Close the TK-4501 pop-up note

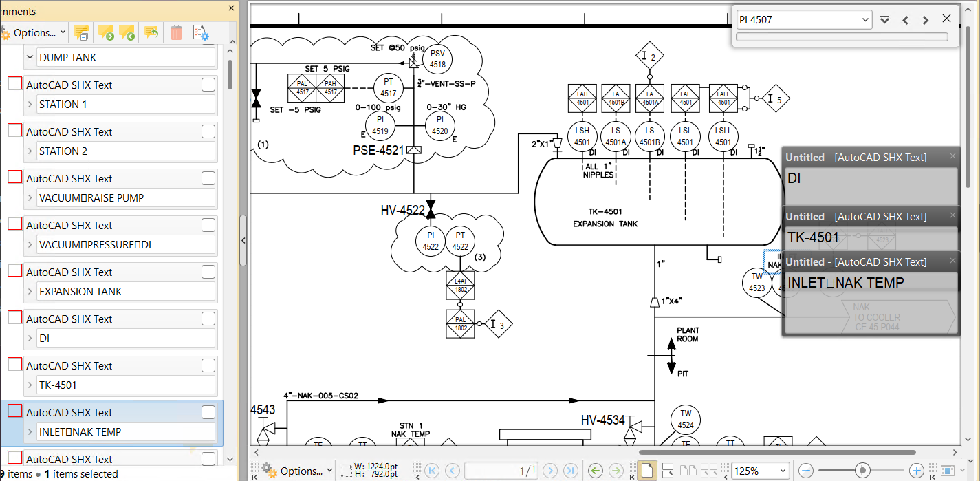[x=952, y=215]
